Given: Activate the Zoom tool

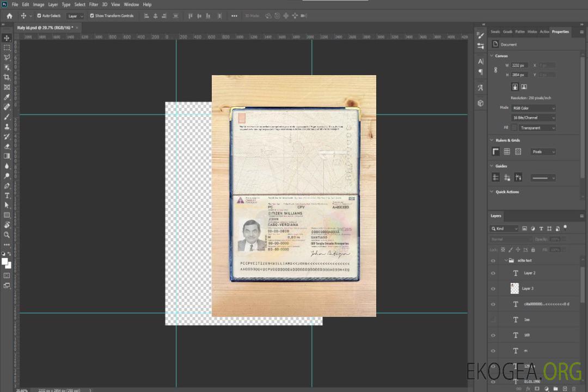Looking at the screenshot, I should click(7, 235).
